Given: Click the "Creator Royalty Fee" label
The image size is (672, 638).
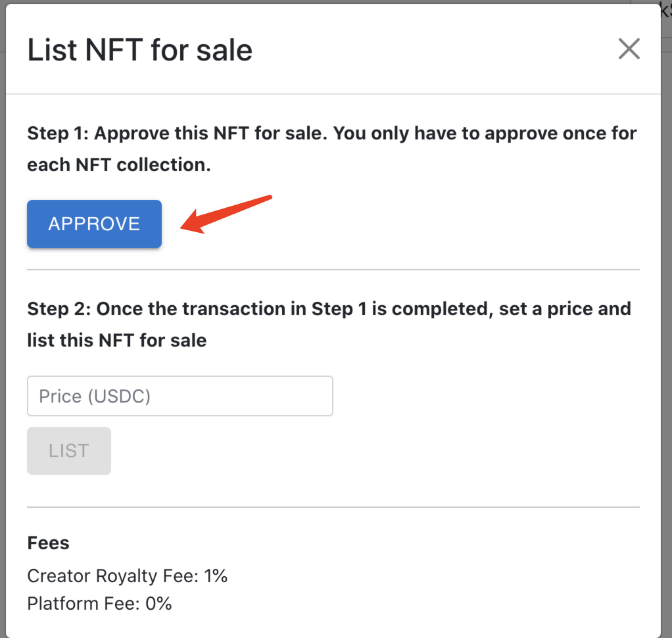Looking at the screenshot, I should coord(113,576).
